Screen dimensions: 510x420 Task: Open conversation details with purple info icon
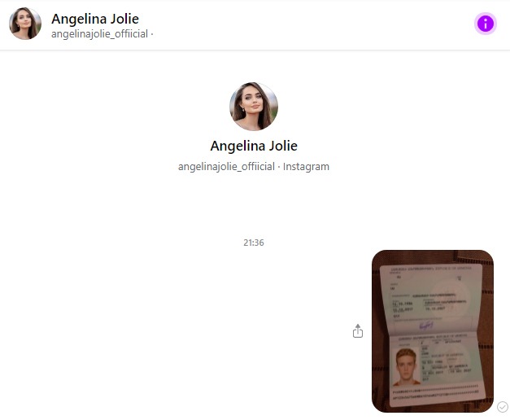485,24
